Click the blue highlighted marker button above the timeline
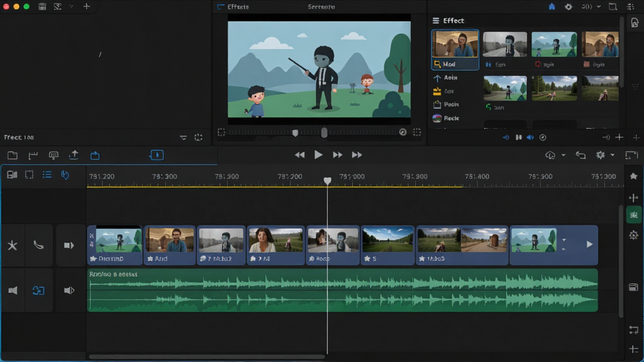 click(157, 155)
